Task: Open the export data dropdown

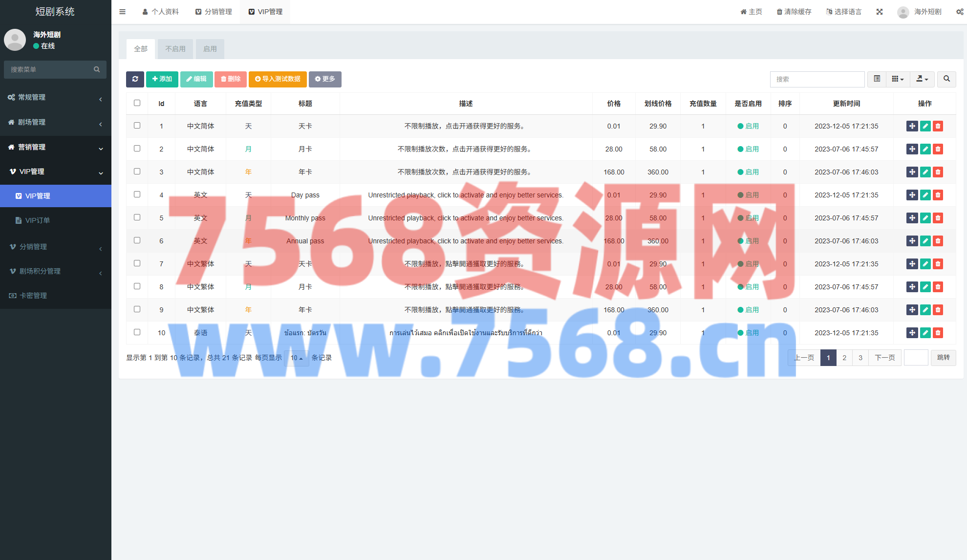Action: 922,79
